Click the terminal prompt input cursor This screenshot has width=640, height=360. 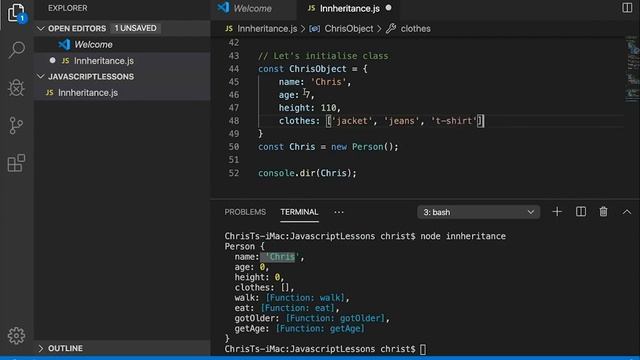coord(423,349)
